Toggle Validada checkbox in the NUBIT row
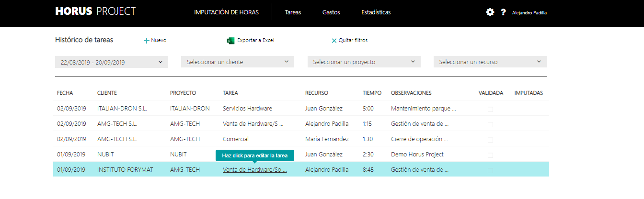The height and width of the screenshot is (199, 644). (490, 155)
